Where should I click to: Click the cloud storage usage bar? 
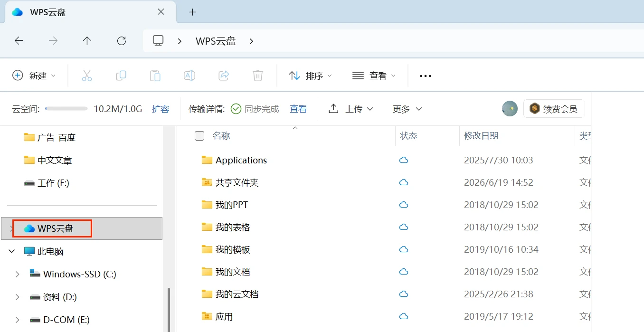(66, 109)
